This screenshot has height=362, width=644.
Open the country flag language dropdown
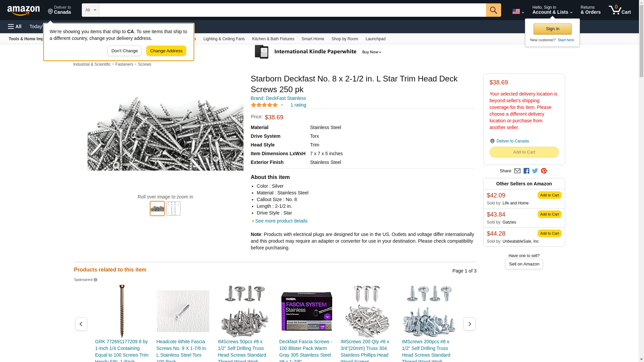(x=518, y=11)
